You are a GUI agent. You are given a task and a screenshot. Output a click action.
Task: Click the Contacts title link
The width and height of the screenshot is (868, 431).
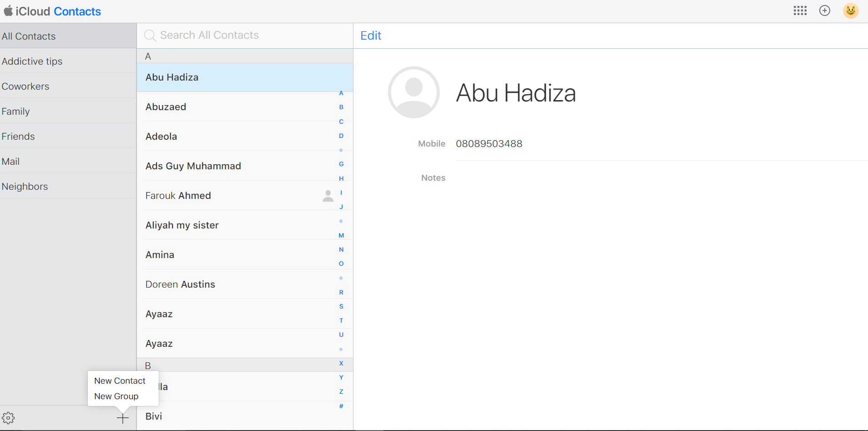[77, 11]
